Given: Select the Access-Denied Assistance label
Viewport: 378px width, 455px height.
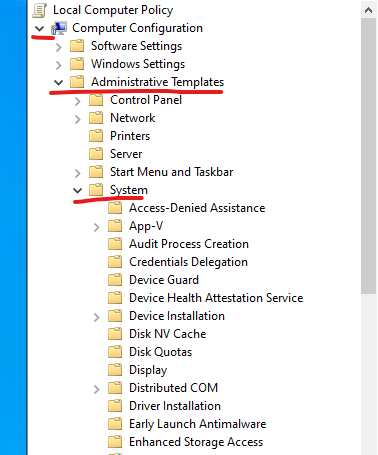Looking at the screenshot, I should [197, 208].
